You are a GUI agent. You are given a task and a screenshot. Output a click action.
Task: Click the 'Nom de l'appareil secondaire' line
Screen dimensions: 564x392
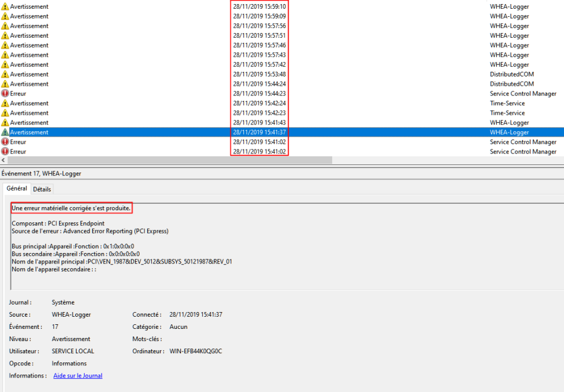point(54,269)
